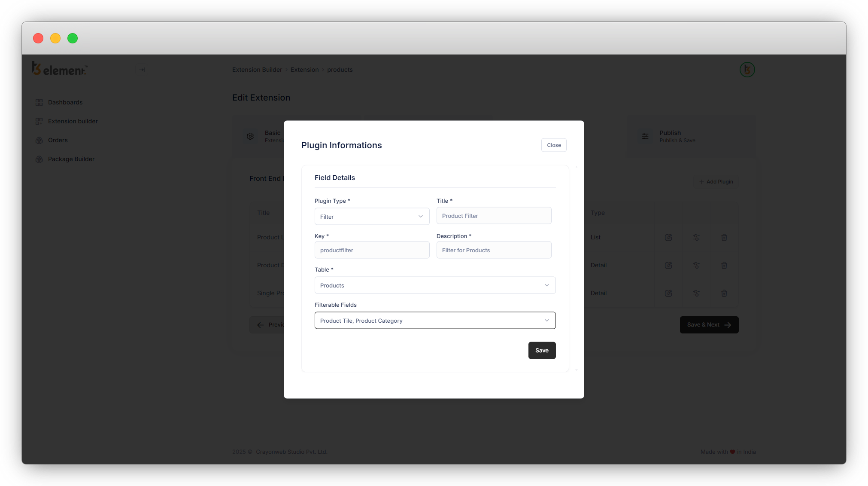Open the Filterable Fields dropdown

tap(435, 321)
